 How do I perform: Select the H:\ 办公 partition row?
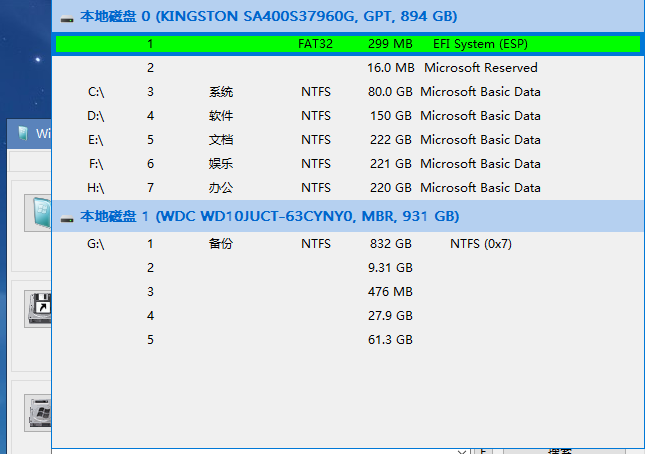point(348,188)
